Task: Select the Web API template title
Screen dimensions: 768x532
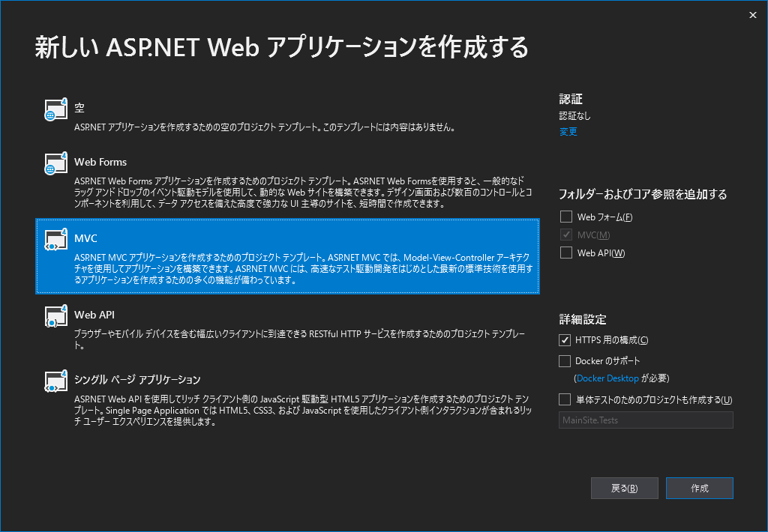Action: [x=94, y=315]
